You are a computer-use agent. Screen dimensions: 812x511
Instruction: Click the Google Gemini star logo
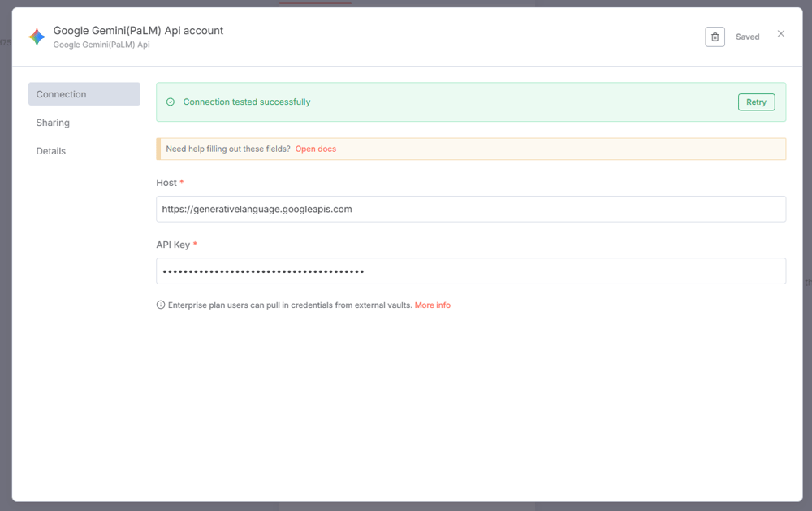(x=37, y=37)
